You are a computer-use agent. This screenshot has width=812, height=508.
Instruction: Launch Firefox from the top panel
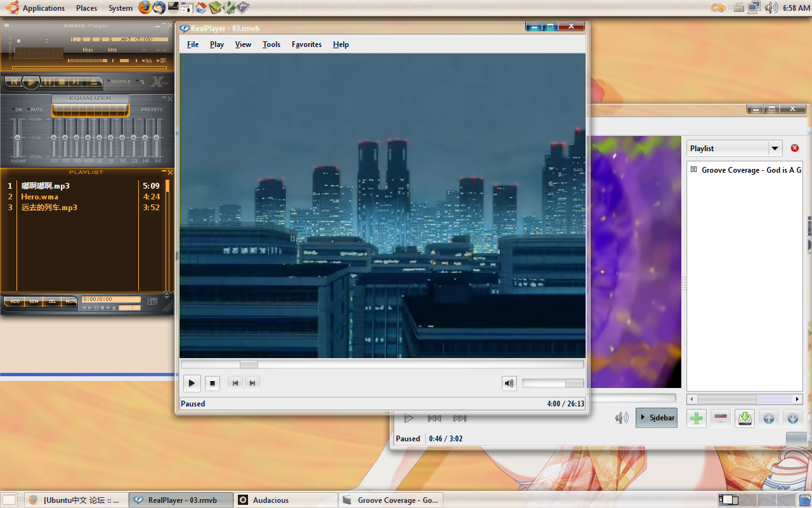145,8
